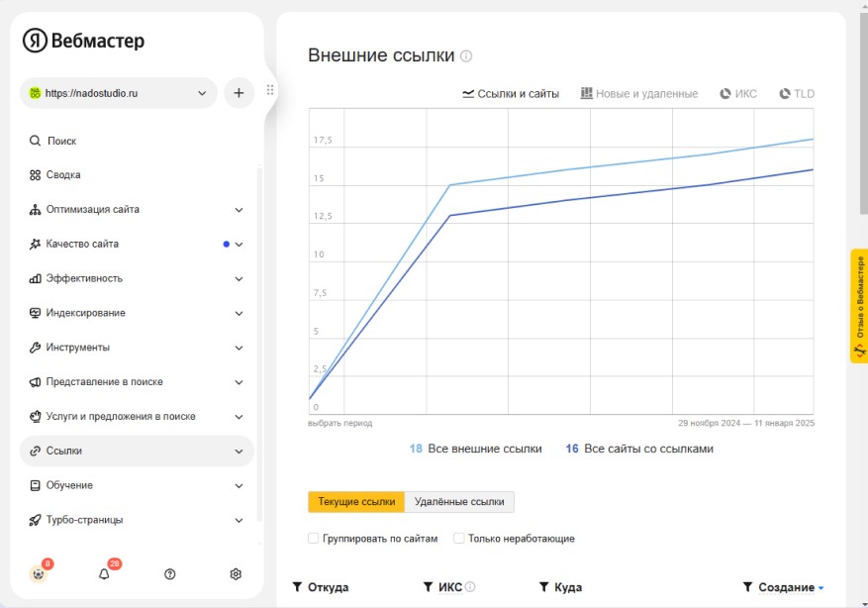
Task: Select the ИКС chart tab
Action: [x=738, y=94]
